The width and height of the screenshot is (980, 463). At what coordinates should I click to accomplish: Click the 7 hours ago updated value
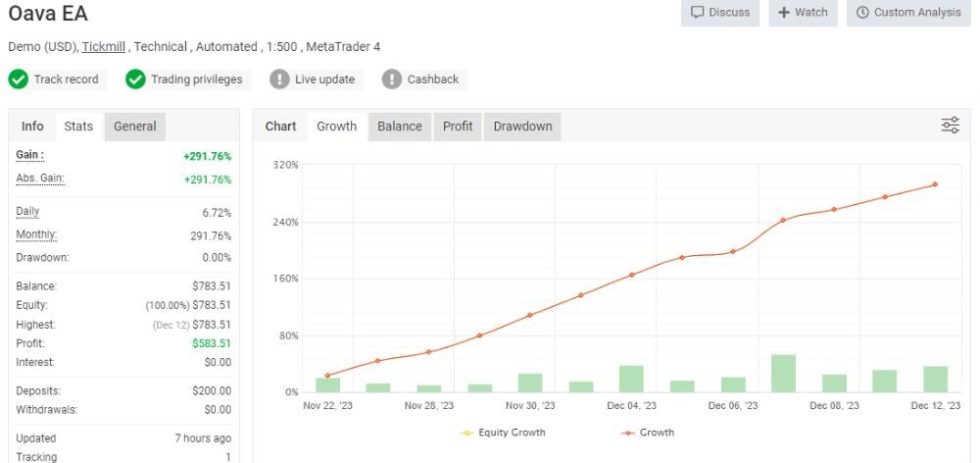click(203, 438)
